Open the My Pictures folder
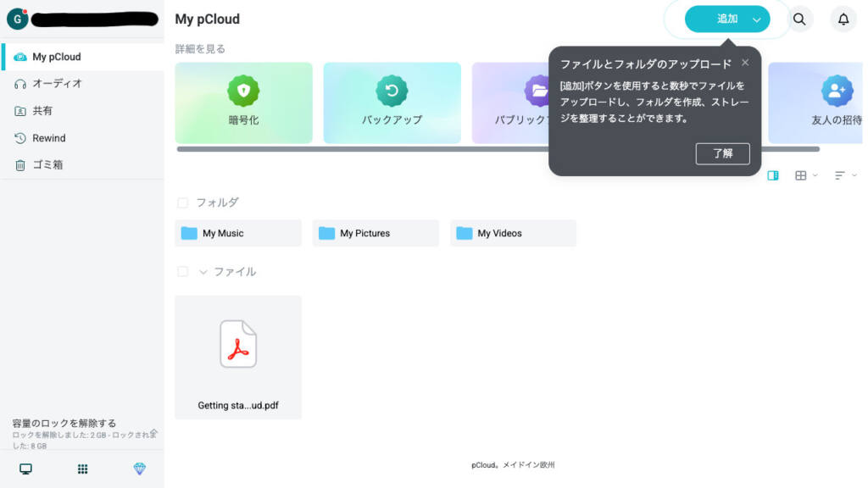The image size is (868, 488). coord(376,233)
